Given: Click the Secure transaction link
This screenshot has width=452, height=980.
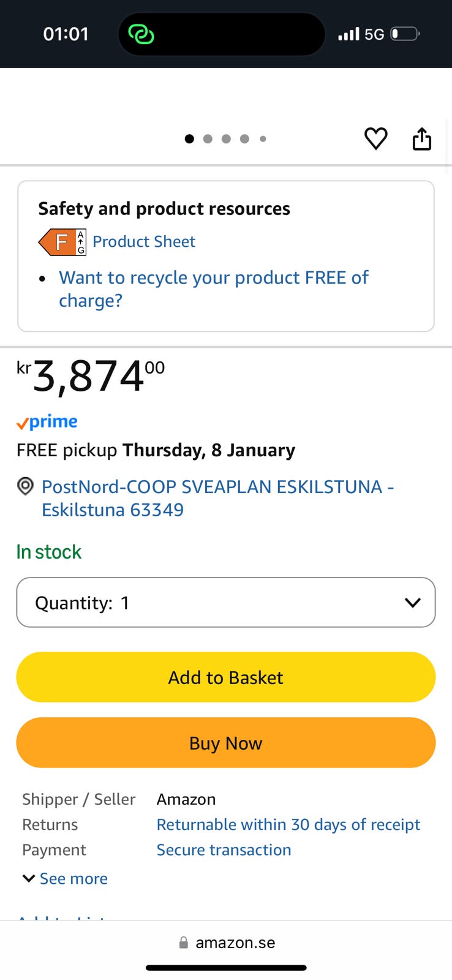Looking at the screenshot, I should coord(224,850).
